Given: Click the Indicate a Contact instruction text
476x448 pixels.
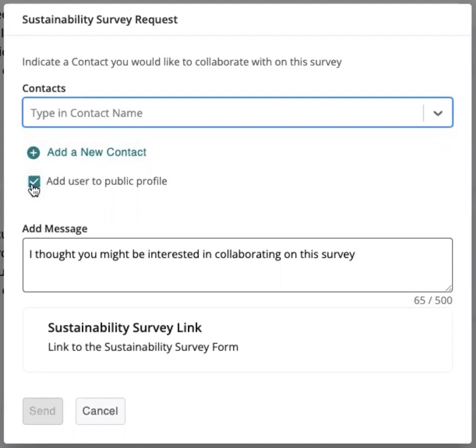Looking at the screenshot, I should pos(182,62).
